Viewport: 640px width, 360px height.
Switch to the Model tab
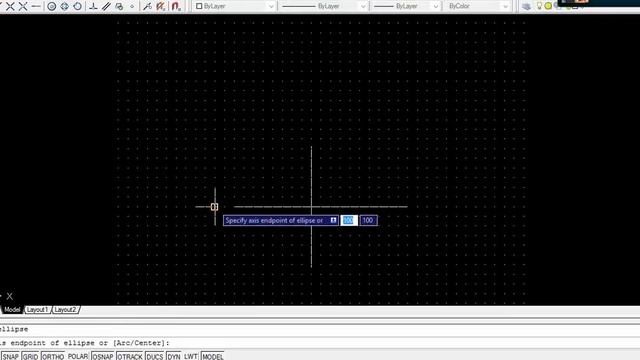(x=12, y=310)
